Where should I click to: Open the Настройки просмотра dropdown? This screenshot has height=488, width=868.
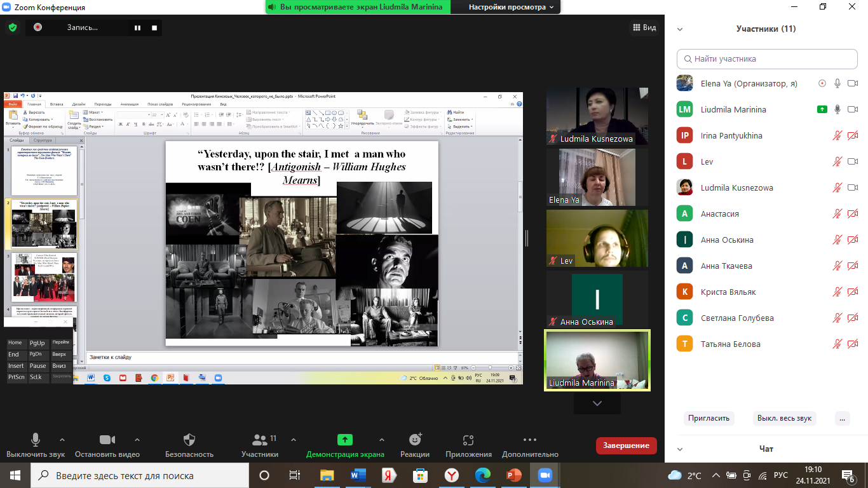tap(511, 7)
